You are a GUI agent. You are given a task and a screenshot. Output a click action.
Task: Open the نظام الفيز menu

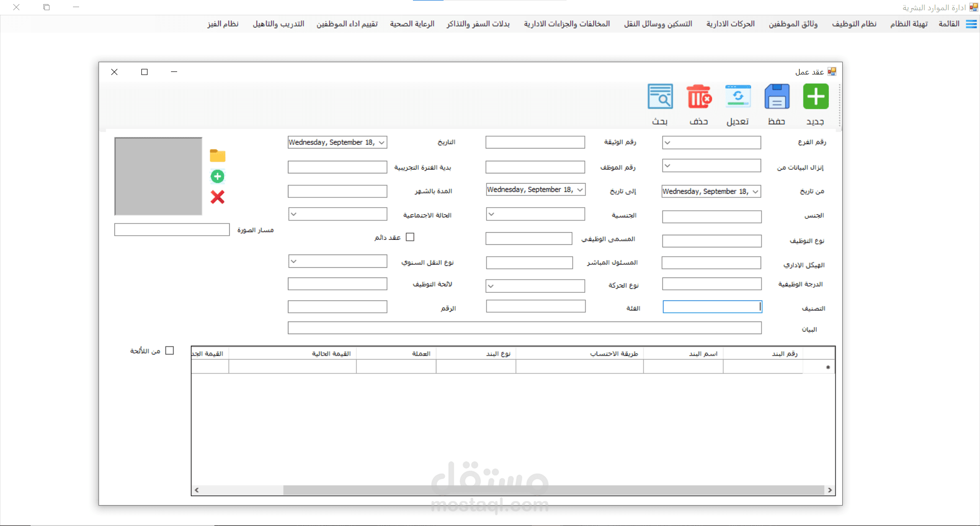coord(223,23)
